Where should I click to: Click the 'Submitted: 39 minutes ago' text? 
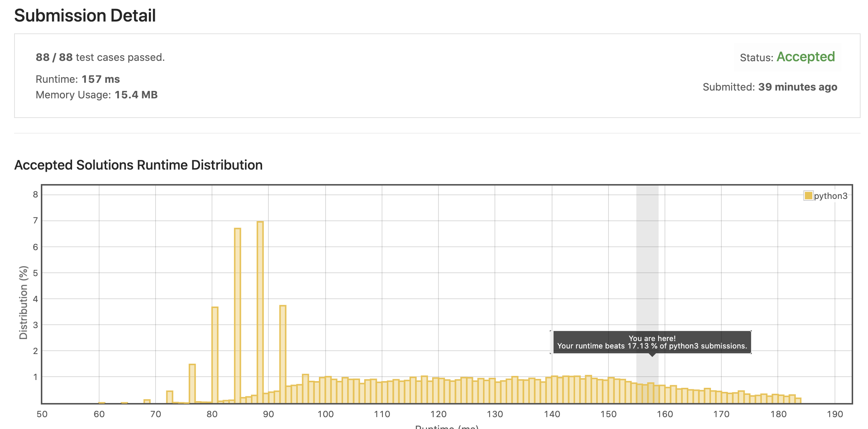[770, 87]
